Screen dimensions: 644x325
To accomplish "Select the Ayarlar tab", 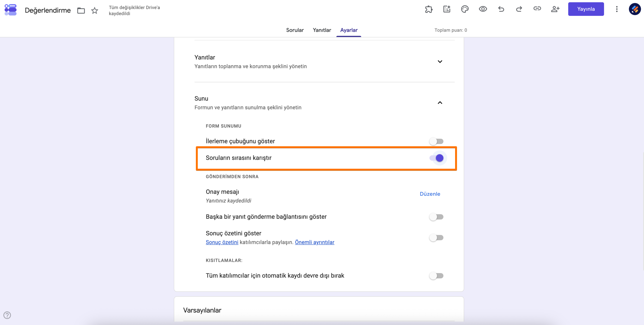I will coord(349,30).
